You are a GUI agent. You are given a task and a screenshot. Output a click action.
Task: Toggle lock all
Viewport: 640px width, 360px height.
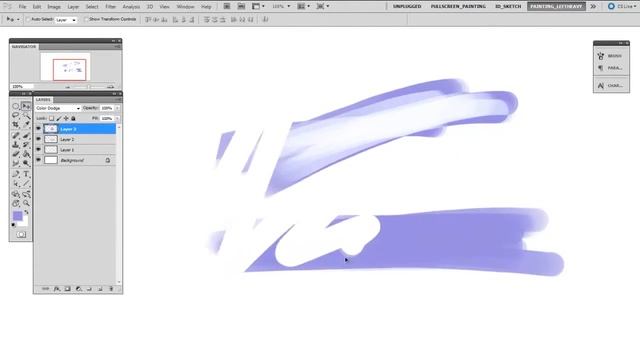point(73,118)
